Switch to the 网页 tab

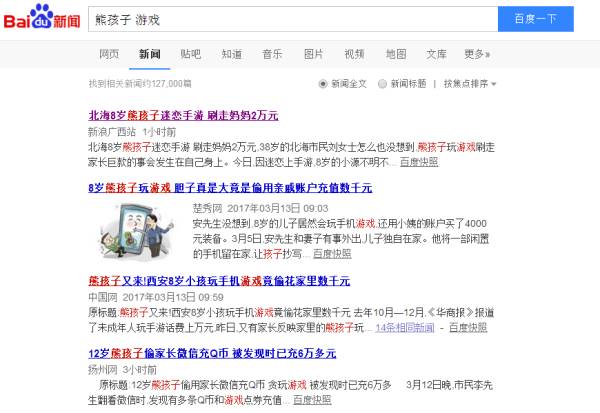coord(109,54)
